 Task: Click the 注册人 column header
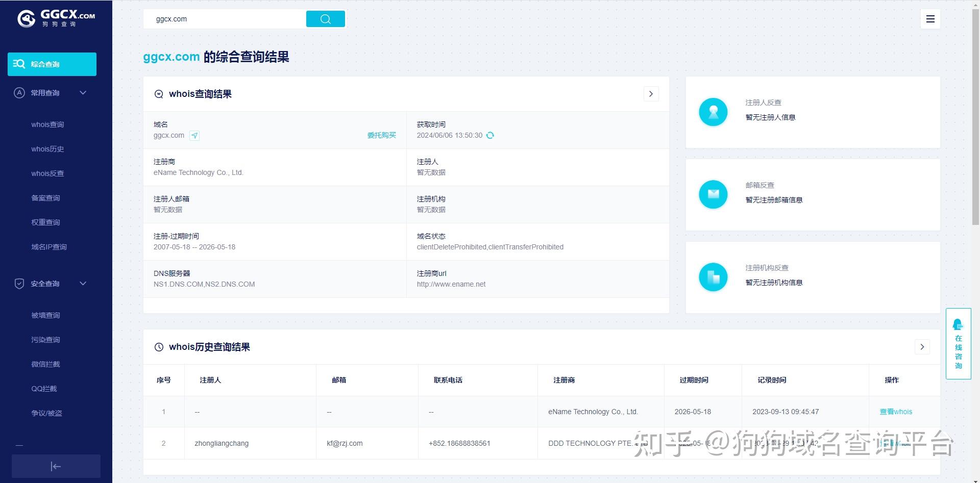[x=210, y=380]
